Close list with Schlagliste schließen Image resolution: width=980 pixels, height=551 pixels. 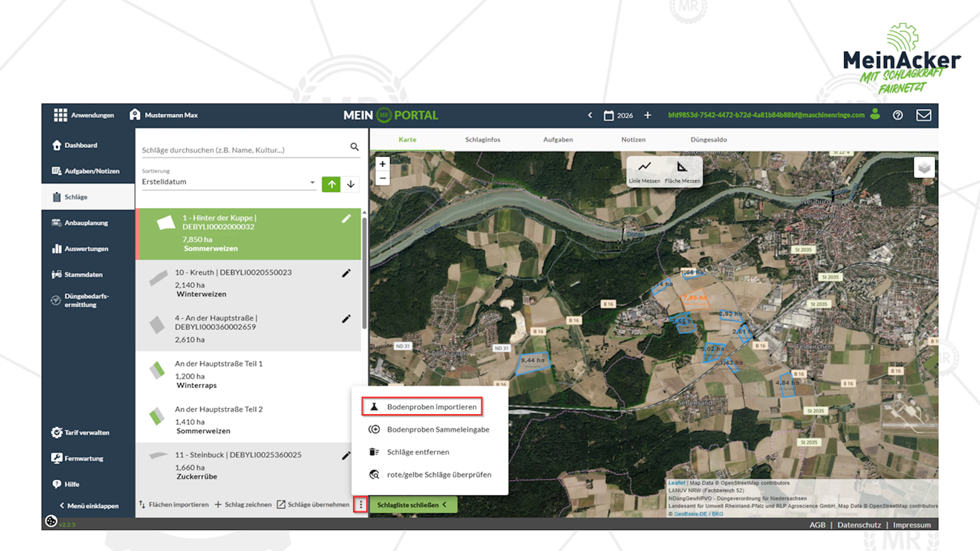coord(412,505)
